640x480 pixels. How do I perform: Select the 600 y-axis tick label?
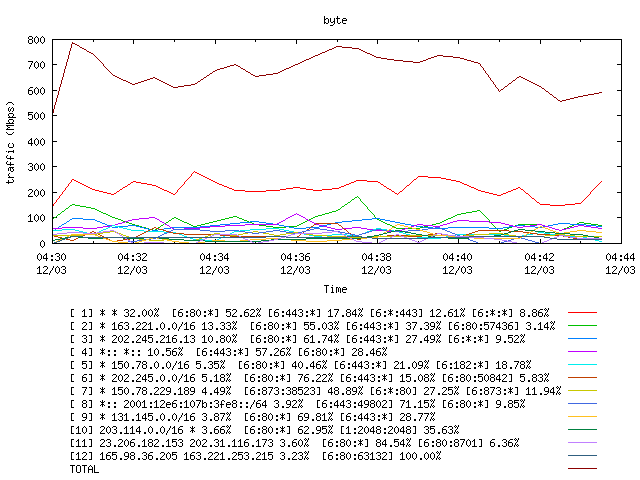36,91
